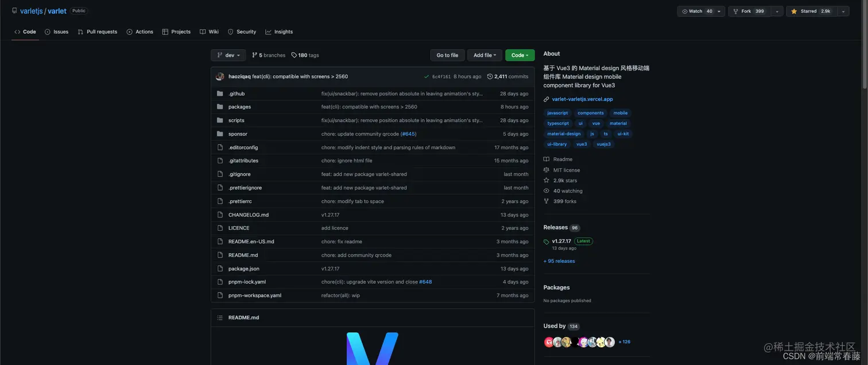This screenshot has height=365, width=868.
Task: Click the Go to file button
Action: click(x=447, y=55)
